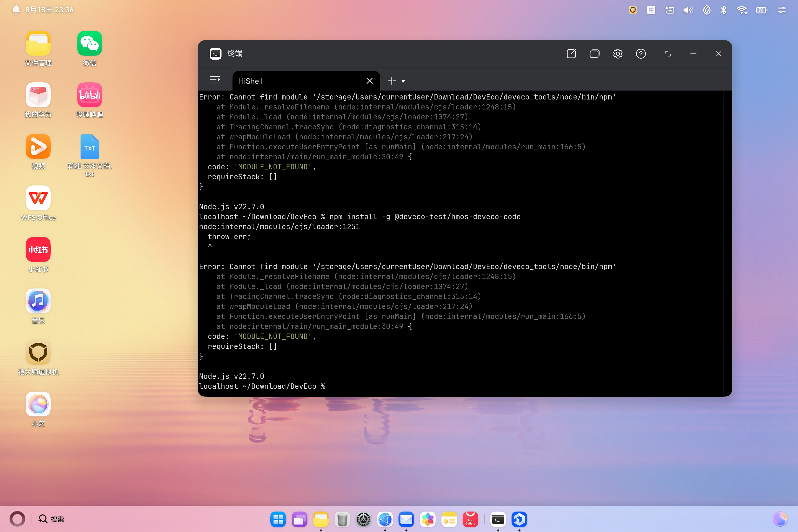
Task: Open the gallery photos icon in dock
Action: tap(427, 519)
